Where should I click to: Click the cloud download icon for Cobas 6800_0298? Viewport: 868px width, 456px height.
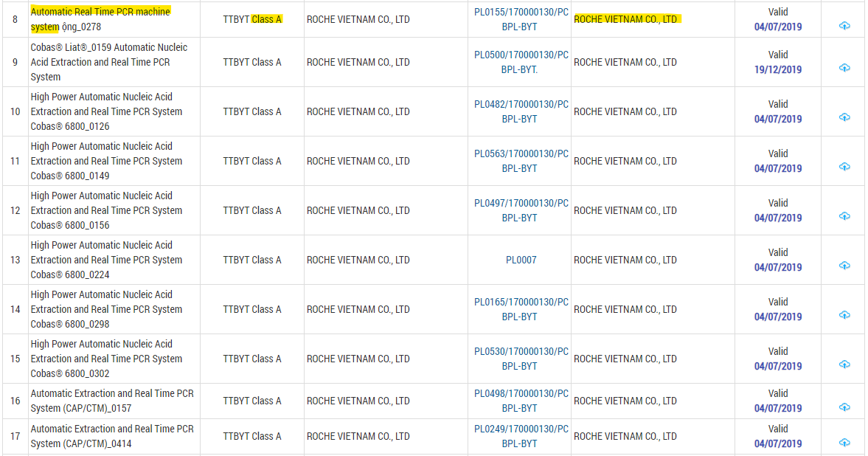[844, 315]
